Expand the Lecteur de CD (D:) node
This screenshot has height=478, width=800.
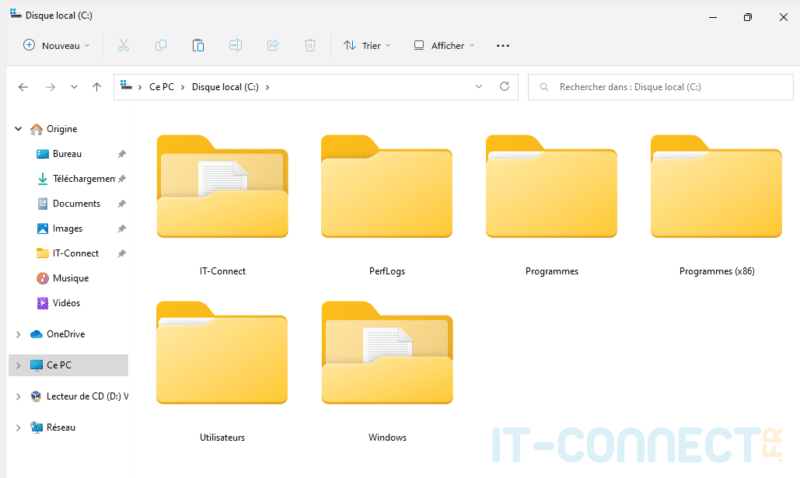[18, 397]
